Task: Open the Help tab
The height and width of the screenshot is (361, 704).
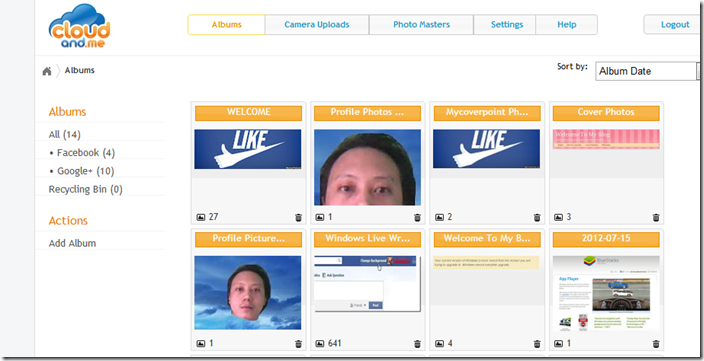Action: [x=567, y=25]
